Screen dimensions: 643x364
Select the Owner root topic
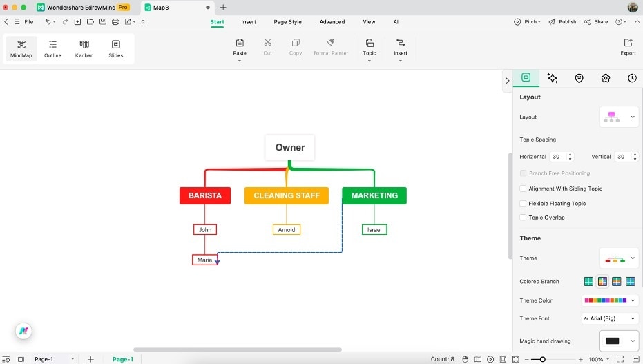[x=290, y=148]
